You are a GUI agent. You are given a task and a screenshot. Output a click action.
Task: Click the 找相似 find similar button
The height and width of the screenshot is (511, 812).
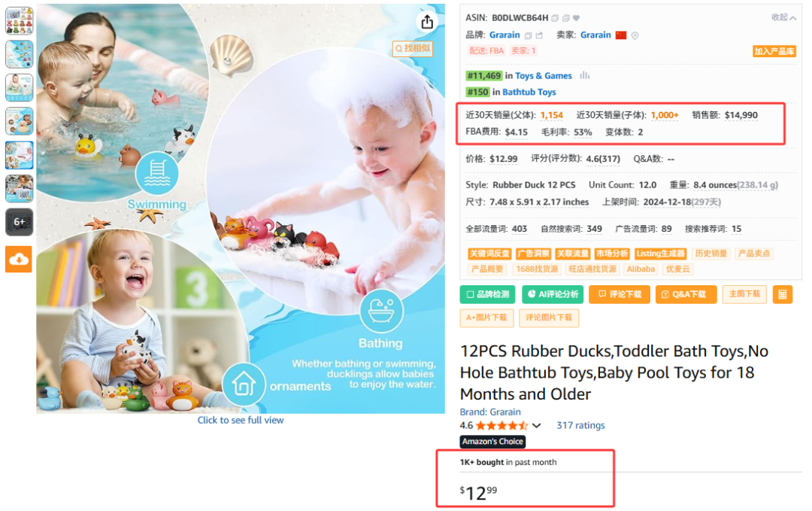(413, 48)
